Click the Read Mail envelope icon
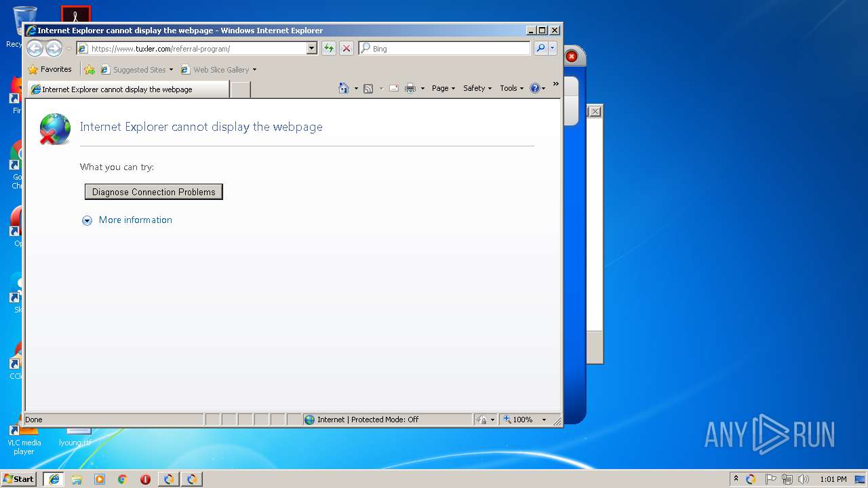Screen dimensions: 868x488 click(394, 88)
